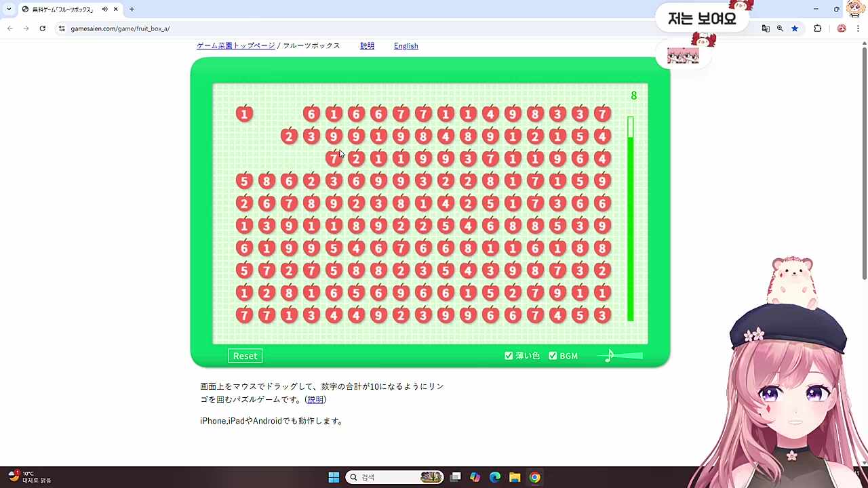The width and height of the screenshot is (868, 488).
Task: Click the green timer bar
Action: point(631,219)
